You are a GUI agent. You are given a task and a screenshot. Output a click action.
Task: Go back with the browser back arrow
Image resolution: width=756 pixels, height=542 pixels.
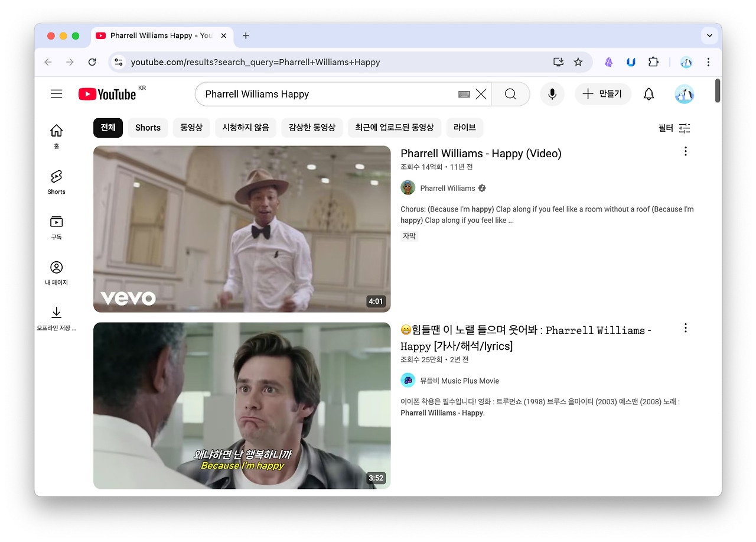(48, 62)
